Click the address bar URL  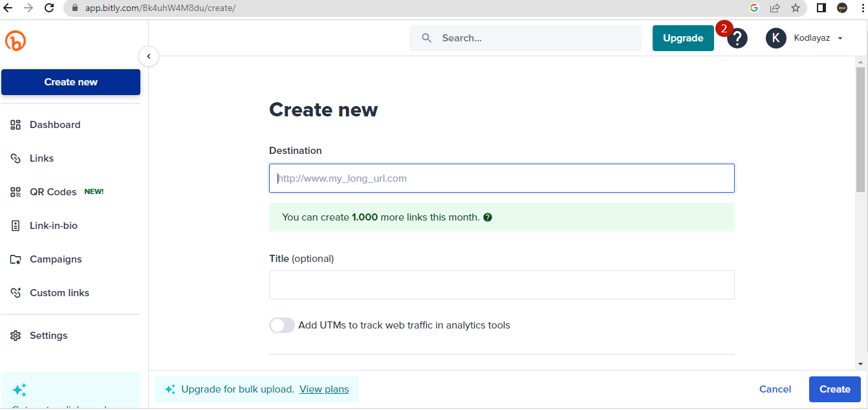(160, 8)
